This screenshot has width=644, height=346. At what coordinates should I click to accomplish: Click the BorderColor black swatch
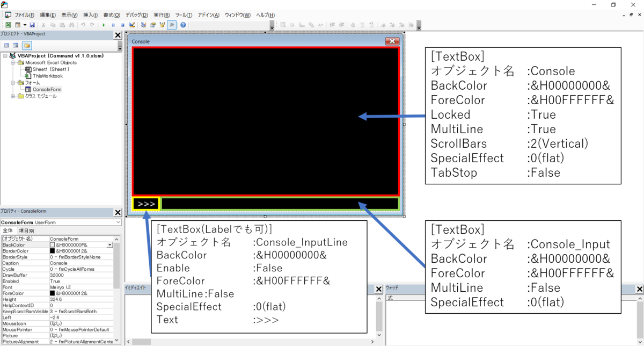click(x=53, y=250)
